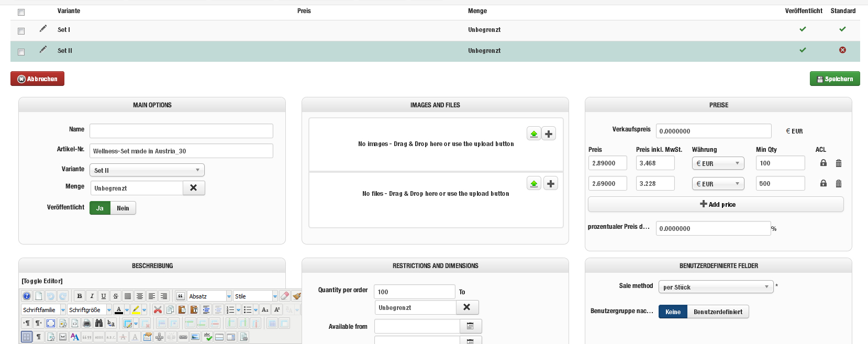Click the subscript editor icon
This screenshot has width=868, height=344.
point(265,309)
